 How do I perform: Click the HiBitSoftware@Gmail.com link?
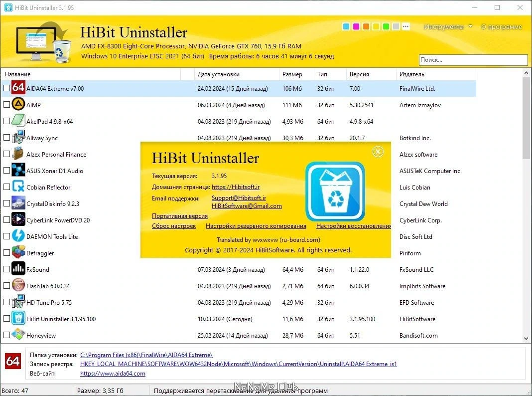247,206
